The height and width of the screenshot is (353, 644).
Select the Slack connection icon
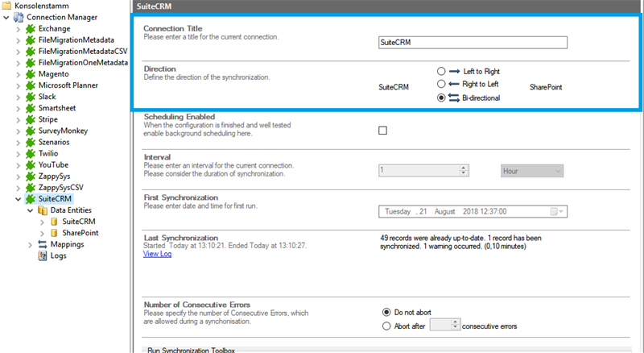(31, 96)
